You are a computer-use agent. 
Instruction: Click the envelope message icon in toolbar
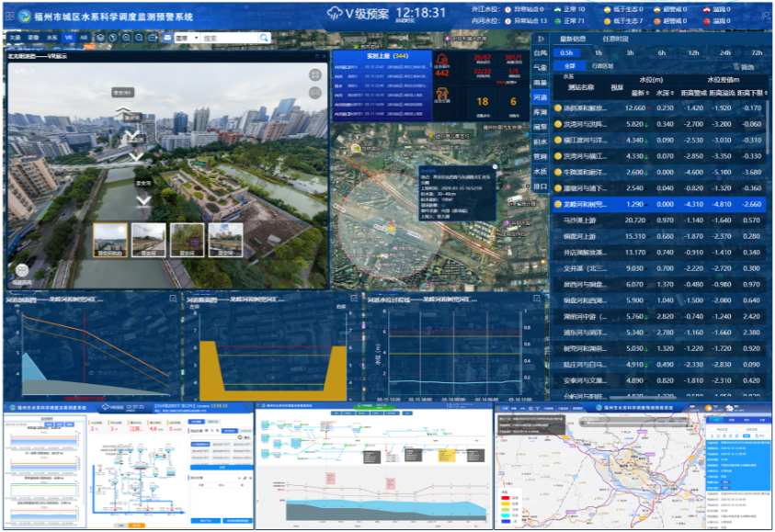tap(166, 39)
